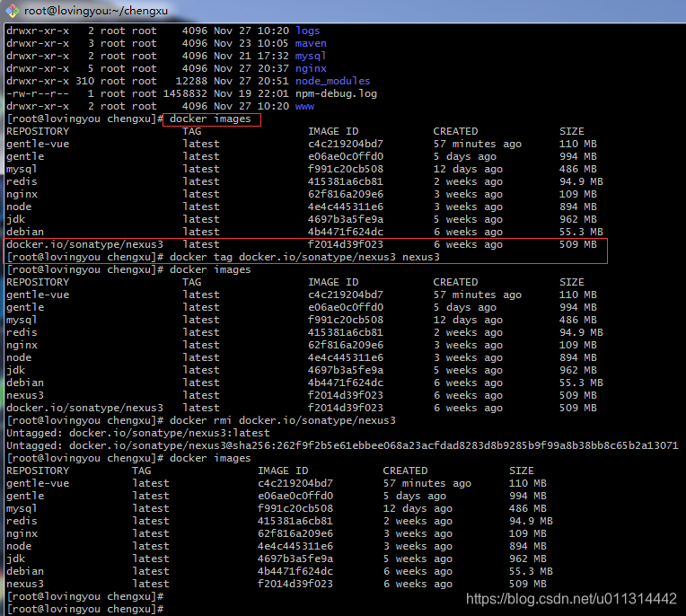Click 'nginx' repository in third table

22,533
